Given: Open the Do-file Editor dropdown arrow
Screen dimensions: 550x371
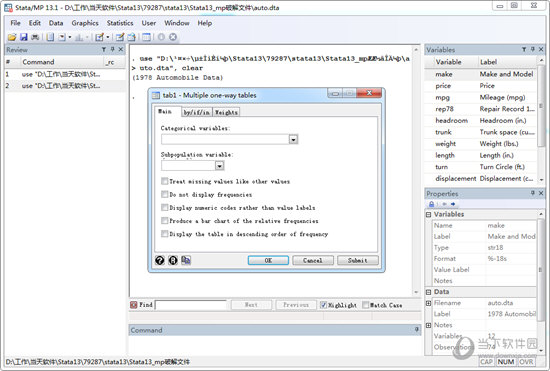Looking at the screenshot, I should click(107, 37).
